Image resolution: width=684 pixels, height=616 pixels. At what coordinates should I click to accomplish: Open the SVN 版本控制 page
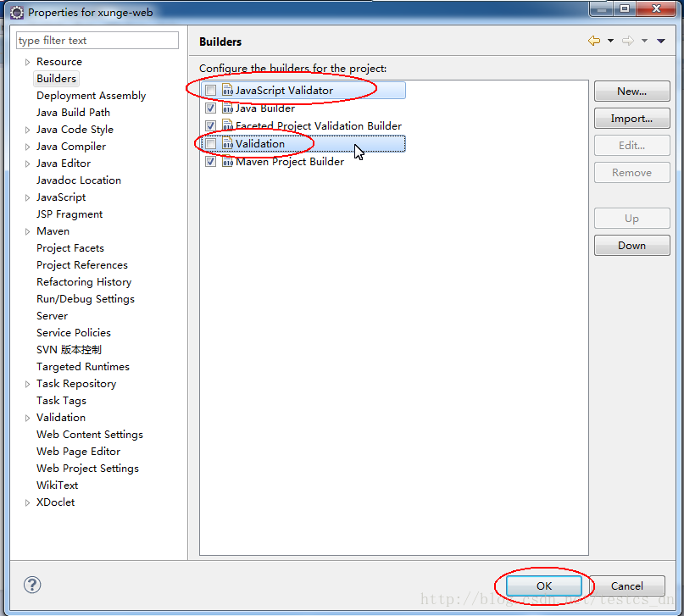(x=69, y=350)
